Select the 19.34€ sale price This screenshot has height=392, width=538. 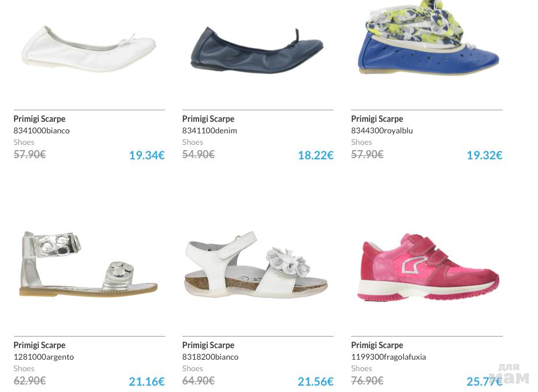pyautogui.click(x=147, y=155)
